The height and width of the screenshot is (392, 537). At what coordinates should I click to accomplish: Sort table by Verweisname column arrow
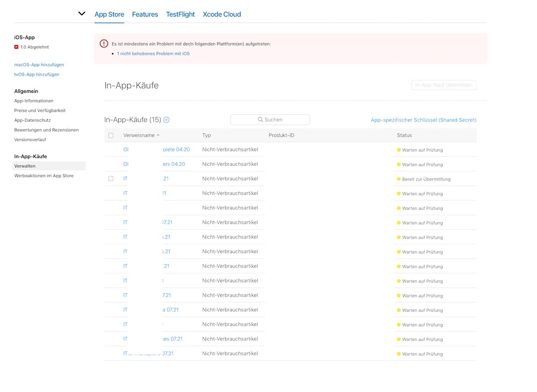pyautogui.click(x=158, y=135)
